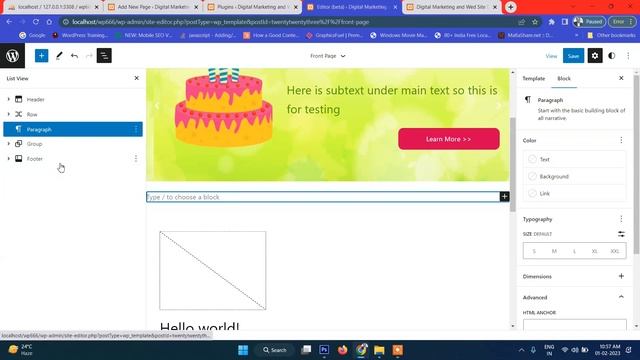Open Photoshop from the taskbar
Screen dimensions: 640x360
pyautogui.click(x=324, y=350)
